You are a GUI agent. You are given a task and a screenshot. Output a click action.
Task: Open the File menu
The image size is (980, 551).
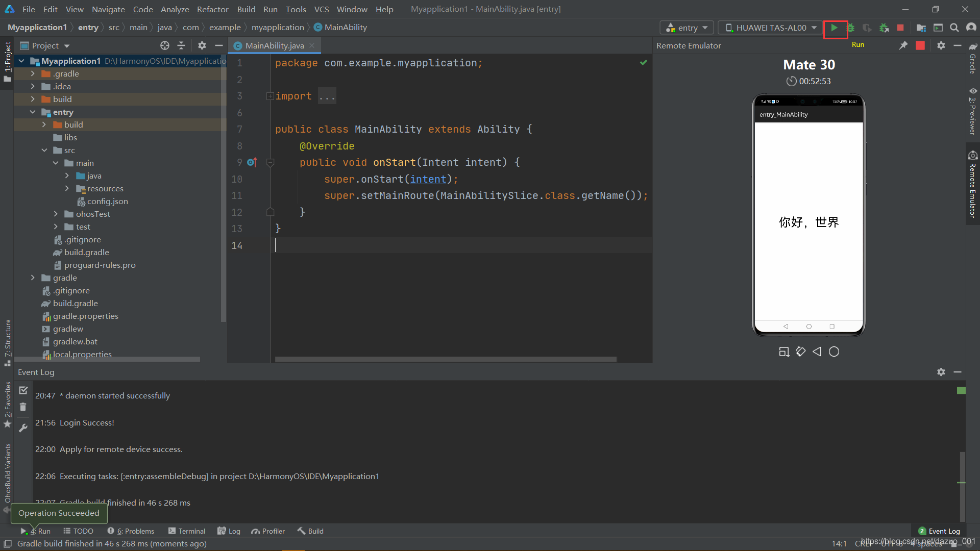click(29, 9)
